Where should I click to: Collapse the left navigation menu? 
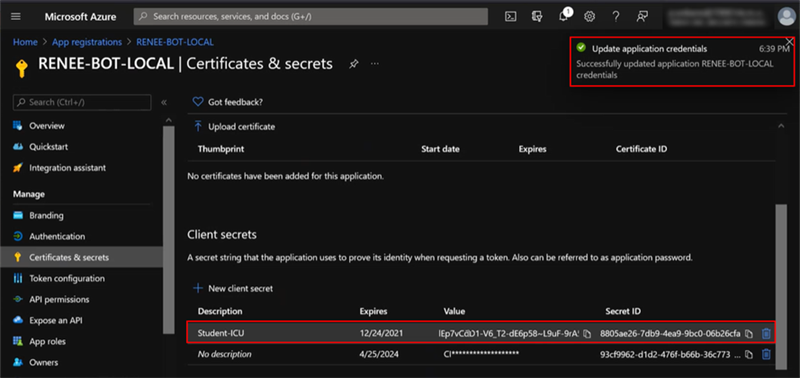pyautogui.click(x=164, y=102)
